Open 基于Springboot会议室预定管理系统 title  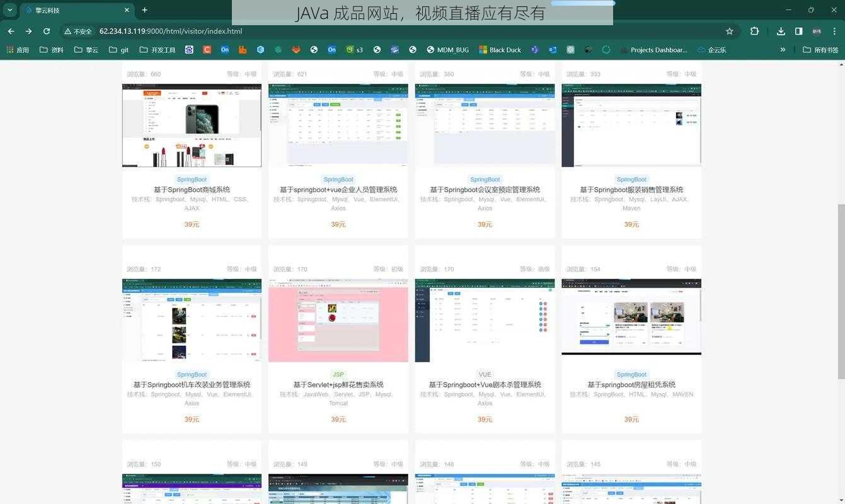[x=485, y=190]
